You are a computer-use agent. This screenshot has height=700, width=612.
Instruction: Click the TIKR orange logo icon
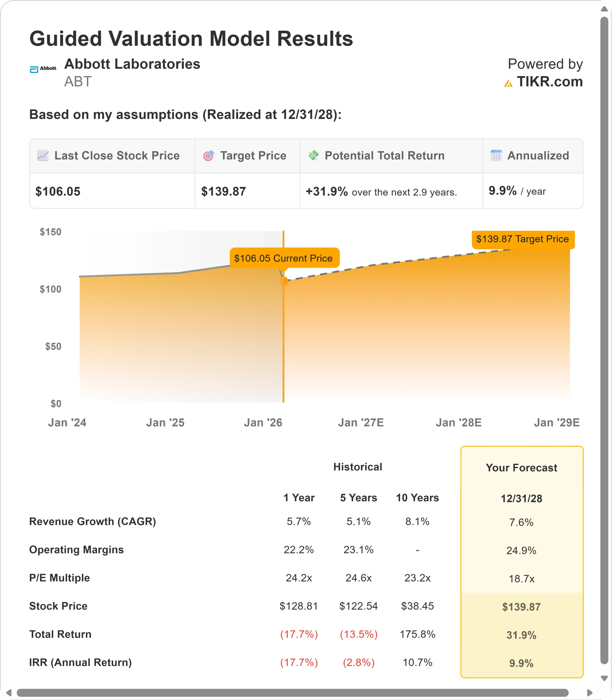click(x=508, y=83)
